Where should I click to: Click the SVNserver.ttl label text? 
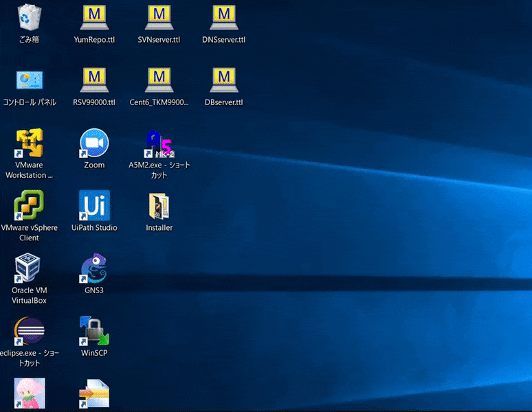click(x=159, y=40)
